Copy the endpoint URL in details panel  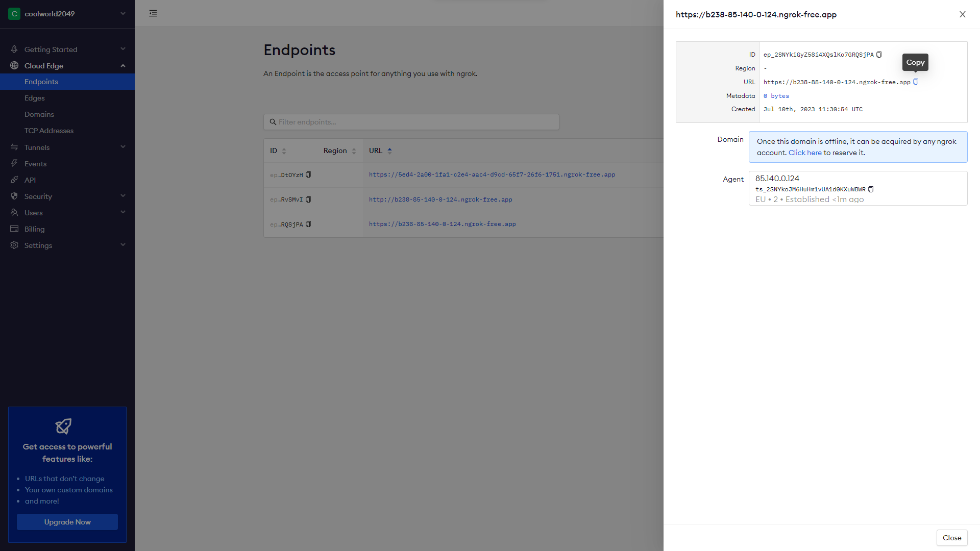(916, 82)
